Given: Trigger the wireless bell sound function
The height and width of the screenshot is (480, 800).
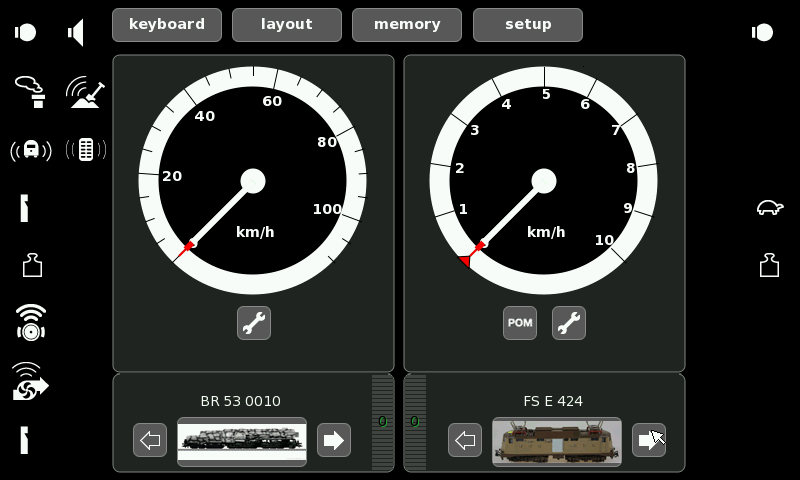Looking at the screenshot, I should click(31, 322).
